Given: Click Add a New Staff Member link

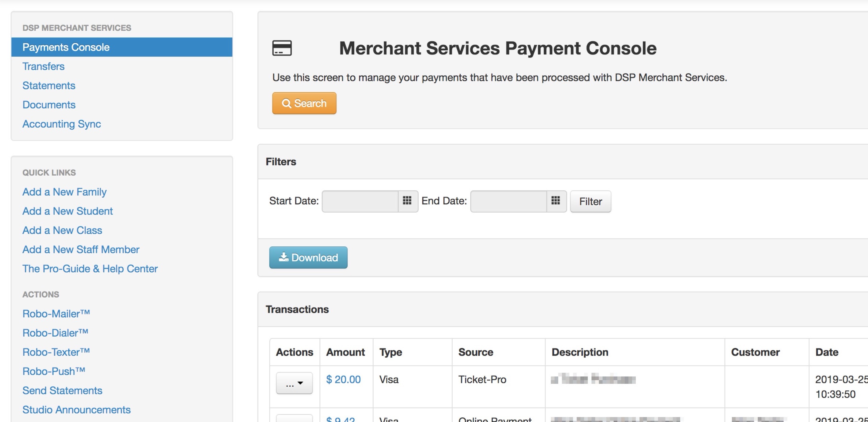Looking at the screenshot, I should pyautogui.click(x=81, y=250).
